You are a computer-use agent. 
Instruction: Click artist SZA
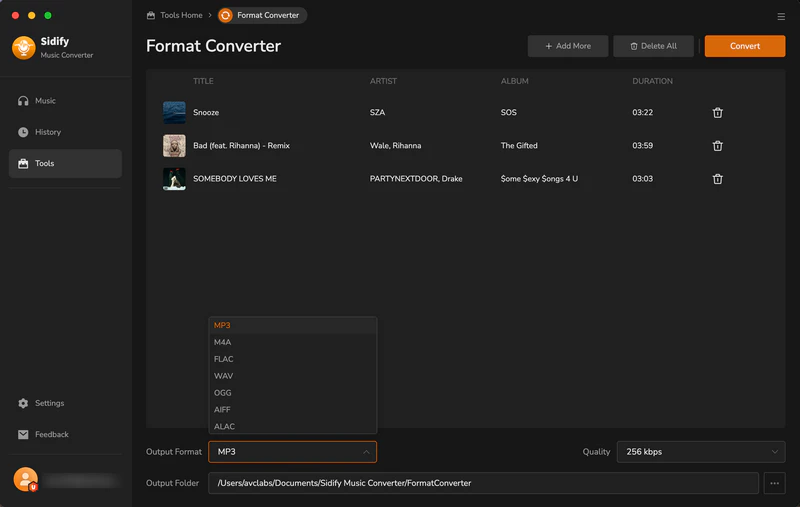tap(378, 113)
